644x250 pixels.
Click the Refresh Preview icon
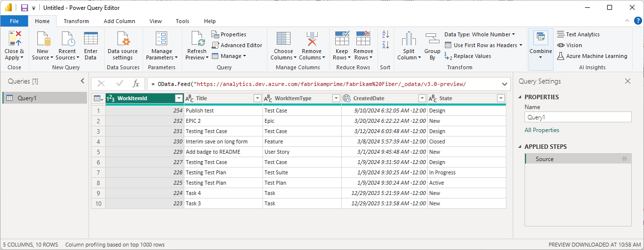[197, 39]
